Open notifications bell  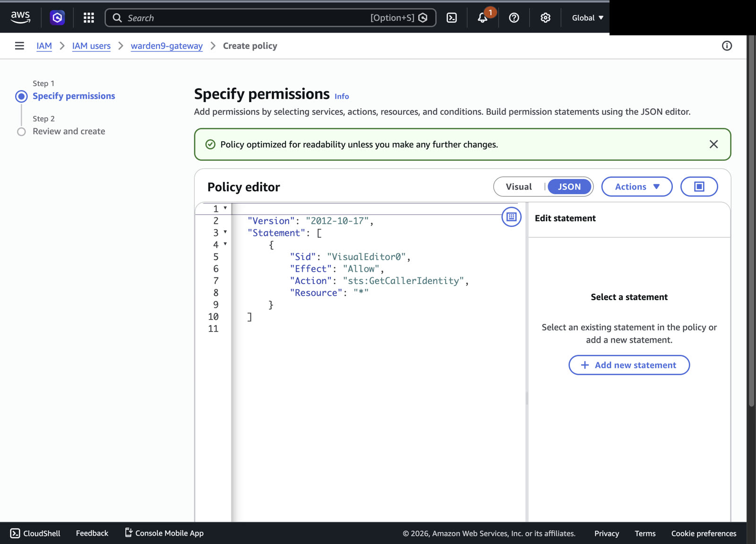[482, 18]
